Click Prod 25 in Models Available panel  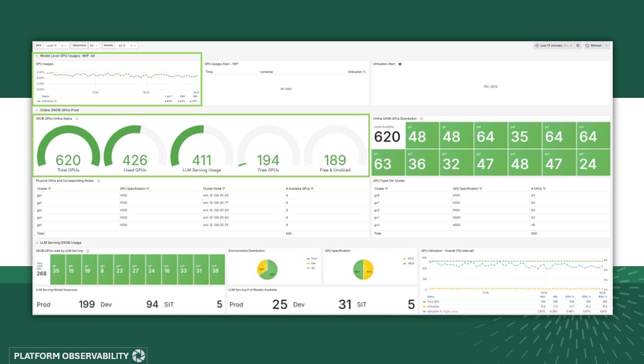tap(258, 304)
